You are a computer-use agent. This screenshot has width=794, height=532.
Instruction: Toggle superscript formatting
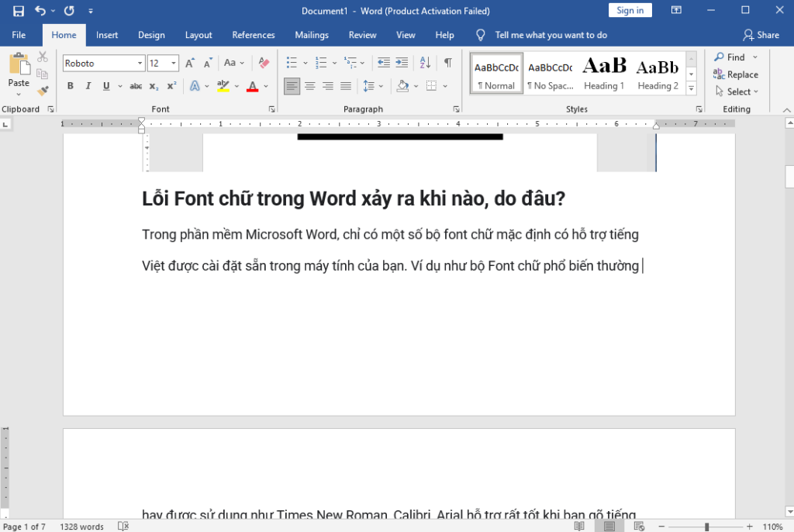click(x=171, y=86)
